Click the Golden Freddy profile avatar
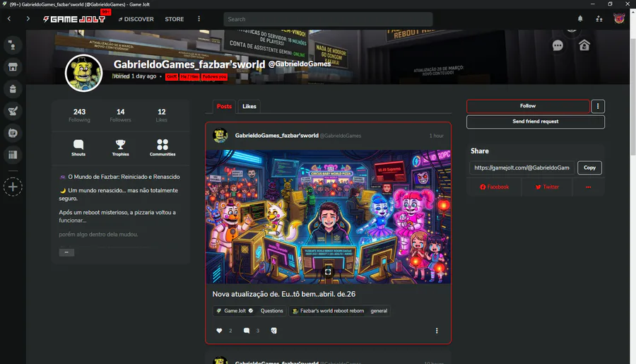Screen dimensions: 636x364 click(x=83, y=73)
